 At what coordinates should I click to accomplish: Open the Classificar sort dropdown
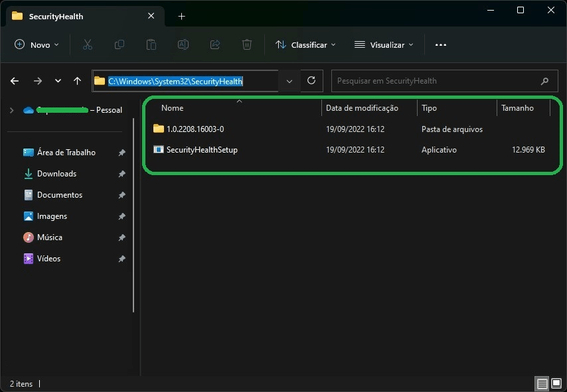pos(305,45)
